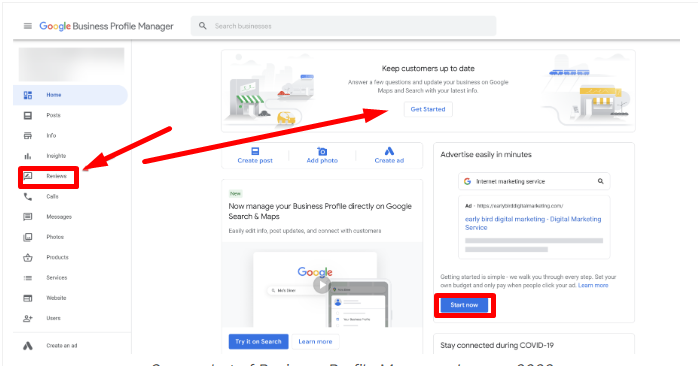Image resolution: width=698 pixels, height=366 pixels.
Task: Click the Keep customers up to date heading
Action: coord(428,69)
